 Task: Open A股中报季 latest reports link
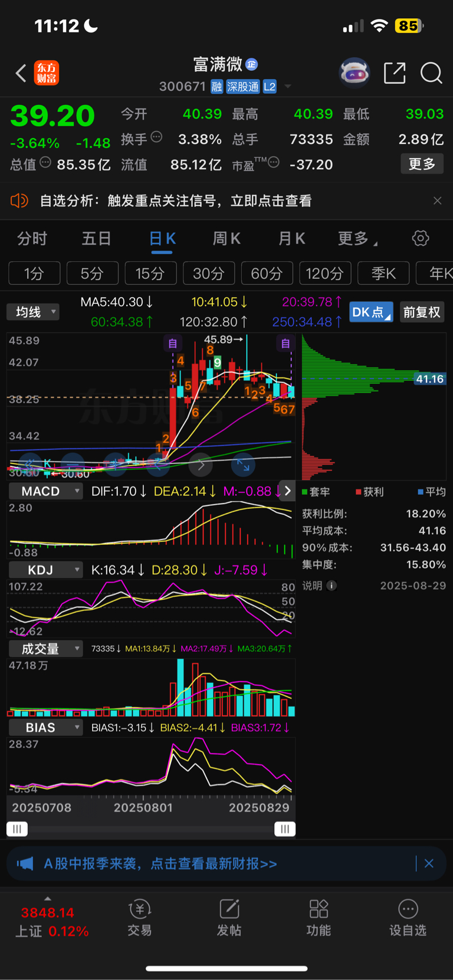coord(160,864)
